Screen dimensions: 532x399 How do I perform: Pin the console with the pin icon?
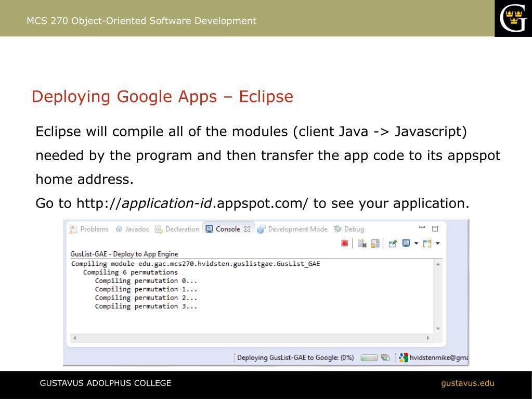click(393, 243)
